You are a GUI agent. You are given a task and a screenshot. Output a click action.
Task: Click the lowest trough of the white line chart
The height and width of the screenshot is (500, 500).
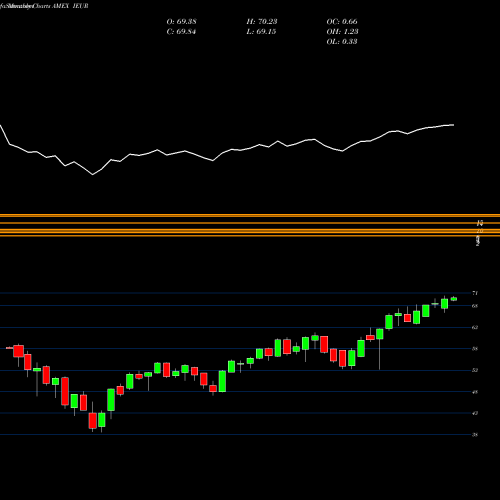coord(93,174)
